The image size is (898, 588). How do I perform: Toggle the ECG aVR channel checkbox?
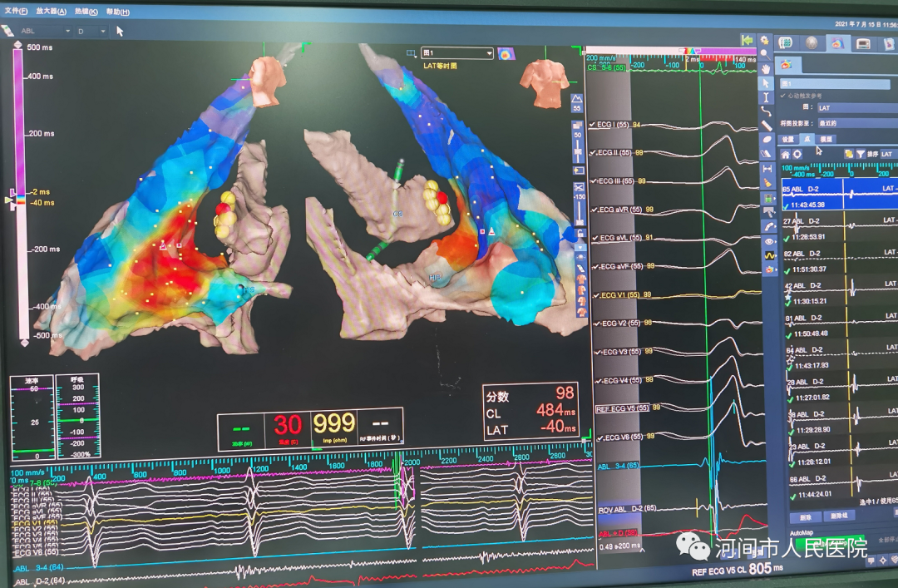pyautogui.click(x=593, y=210)
